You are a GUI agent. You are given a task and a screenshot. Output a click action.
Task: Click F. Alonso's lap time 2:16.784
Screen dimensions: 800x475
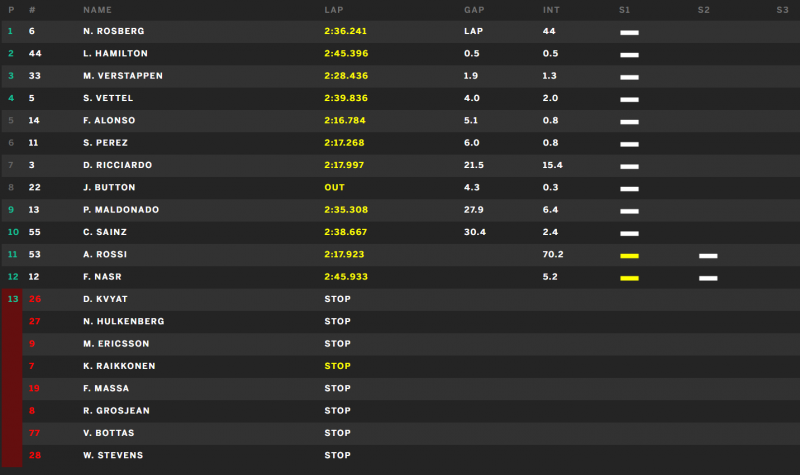point(345,120)
